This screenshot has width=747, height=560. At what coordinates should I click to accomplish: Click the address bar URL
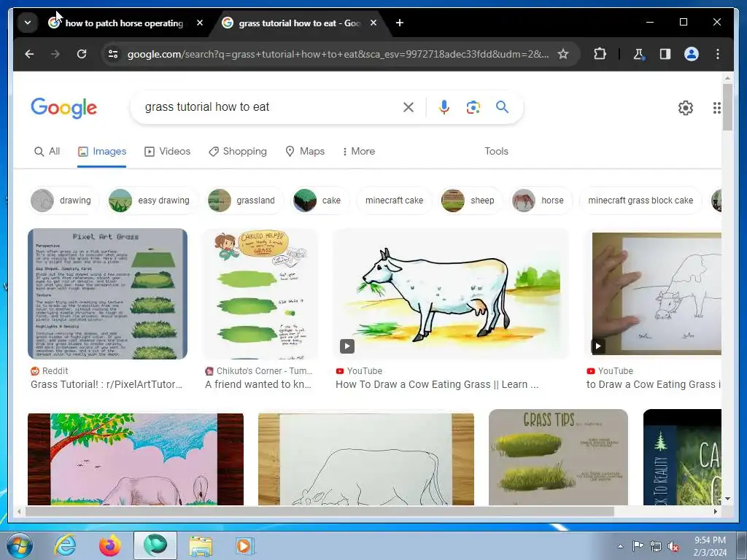coord(338,54)
